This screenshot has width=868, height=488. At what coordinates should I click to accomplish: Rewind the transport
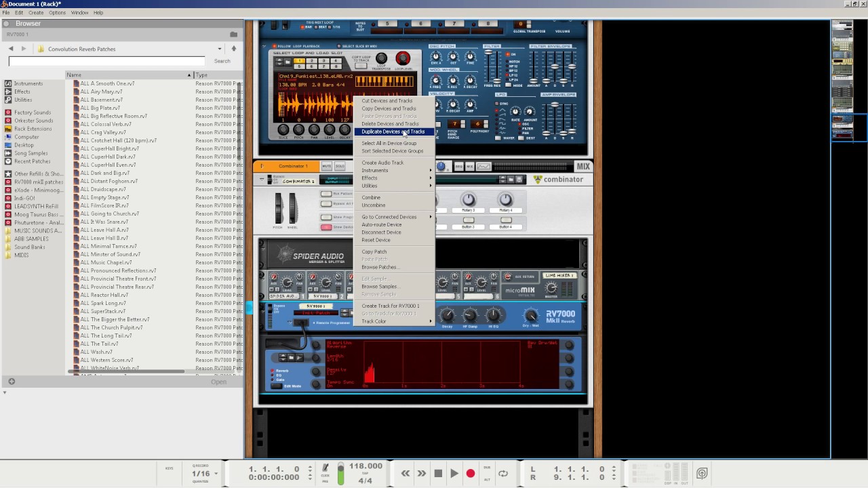(406, 474)
